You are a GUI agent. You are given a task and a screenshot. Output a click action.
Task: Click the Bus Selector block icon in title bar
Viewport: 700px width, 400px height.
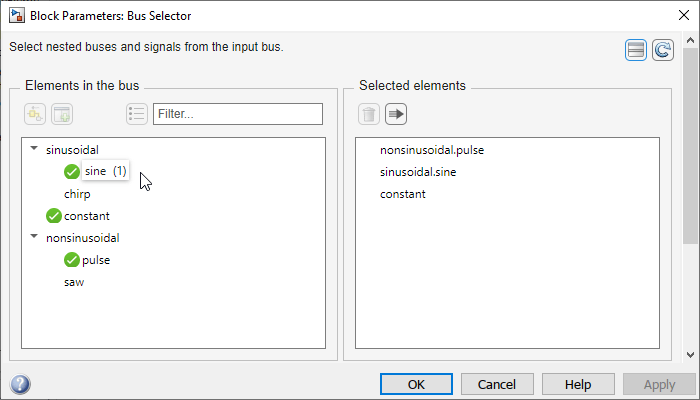point(17,15)
